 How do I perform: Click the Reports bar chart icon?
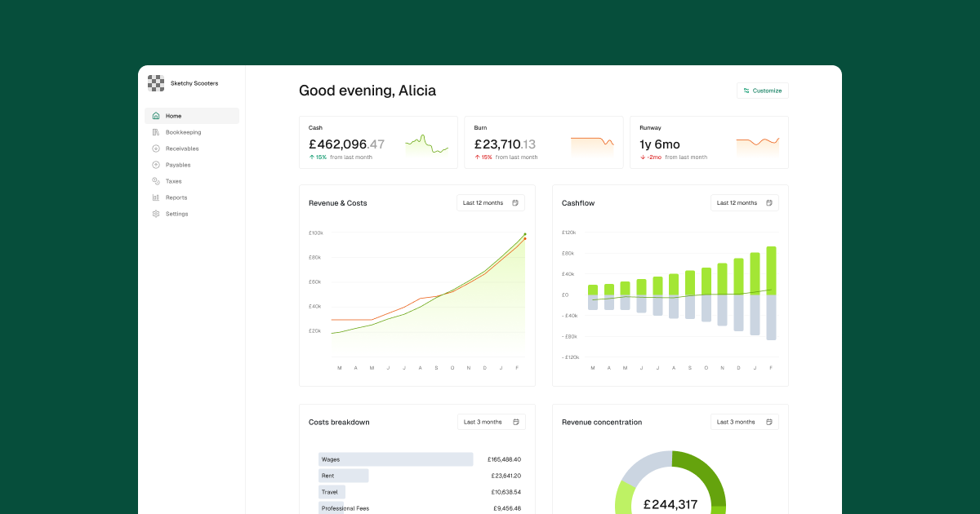[156, 197]
